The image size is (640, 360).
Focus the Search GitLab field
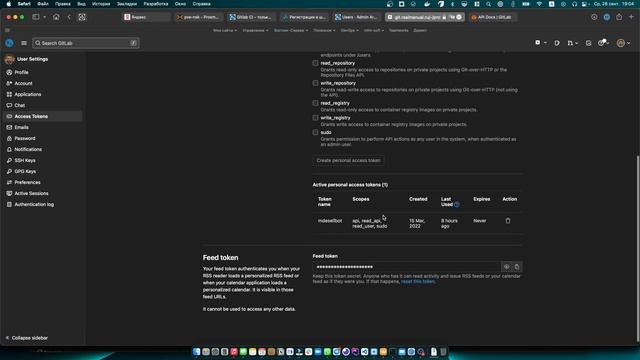tap(86, 43)
